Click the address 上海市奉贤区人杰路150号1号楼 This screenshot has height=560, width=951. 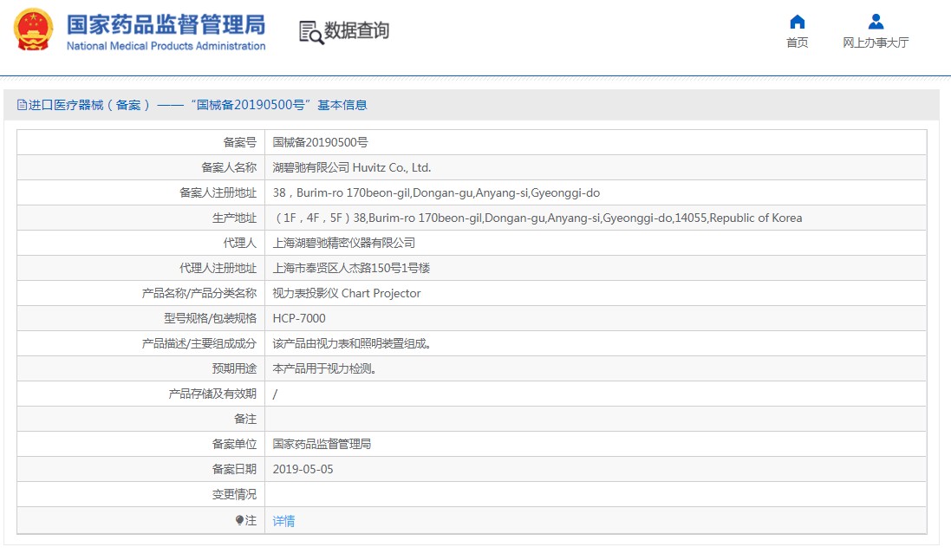[351, 268]
